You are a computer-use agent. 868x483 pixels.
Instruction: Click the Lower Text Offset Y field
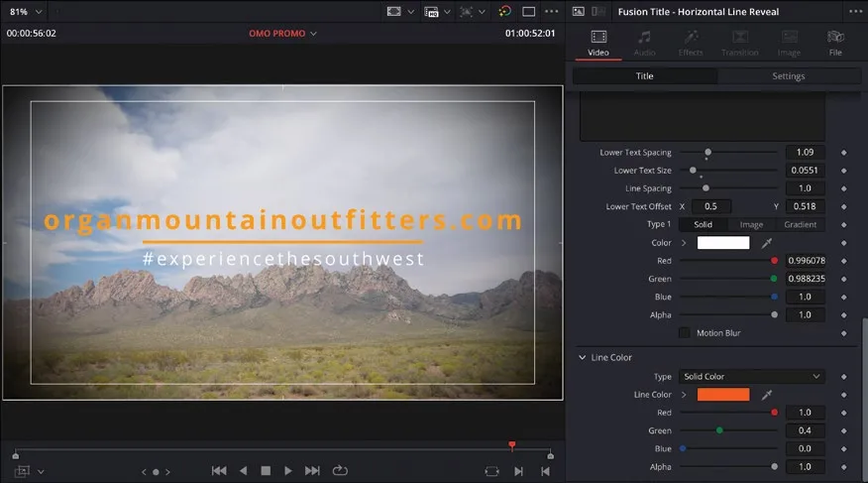pyautogui.click(x=805, y=206)
